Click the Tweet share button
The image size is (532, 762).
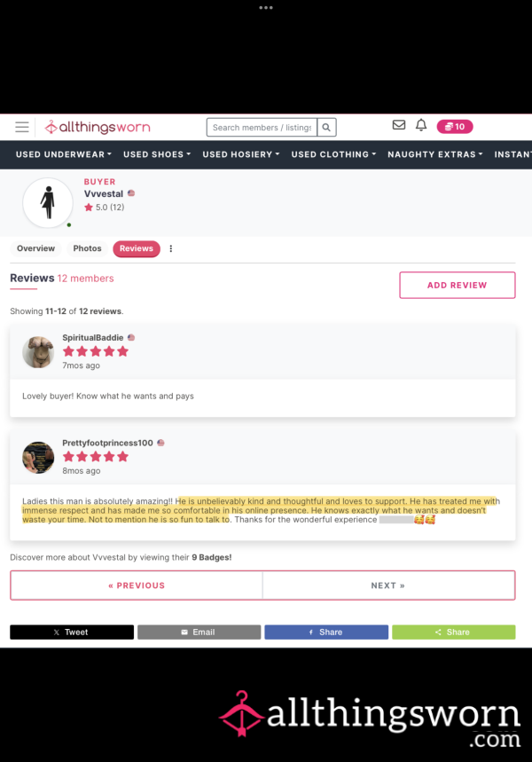coord(72,632)
